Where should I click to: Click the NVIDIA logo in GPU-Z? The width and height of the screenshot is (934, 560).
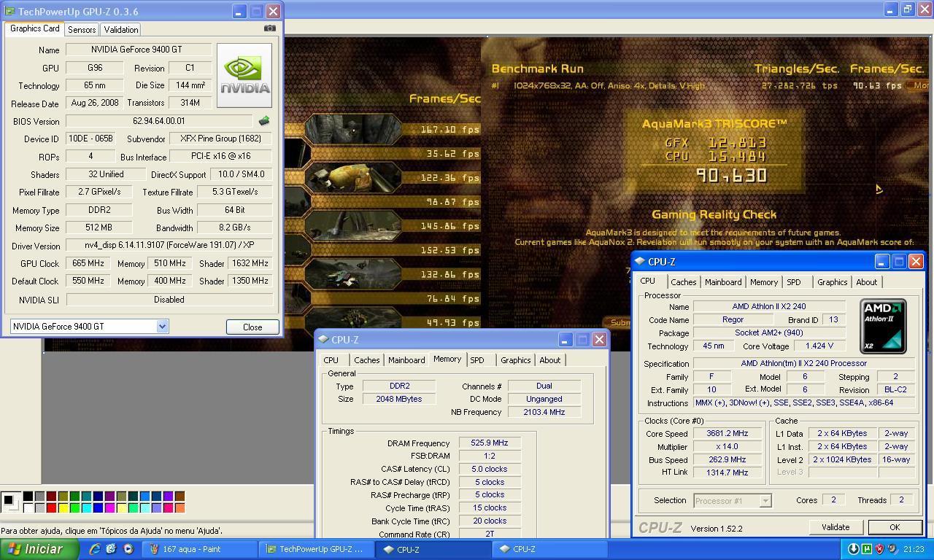[x=244, y=75]
